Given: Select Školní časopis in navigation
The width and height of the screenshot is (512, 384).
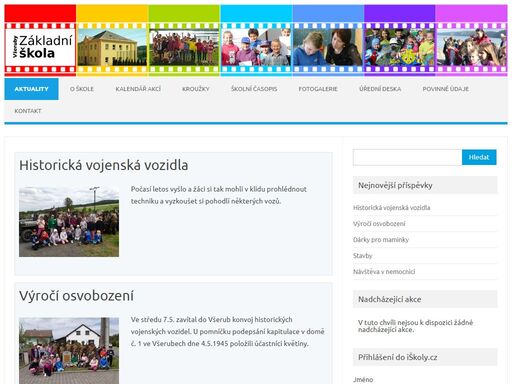Looking at the screenshot, I should click(x=254, y=89).
